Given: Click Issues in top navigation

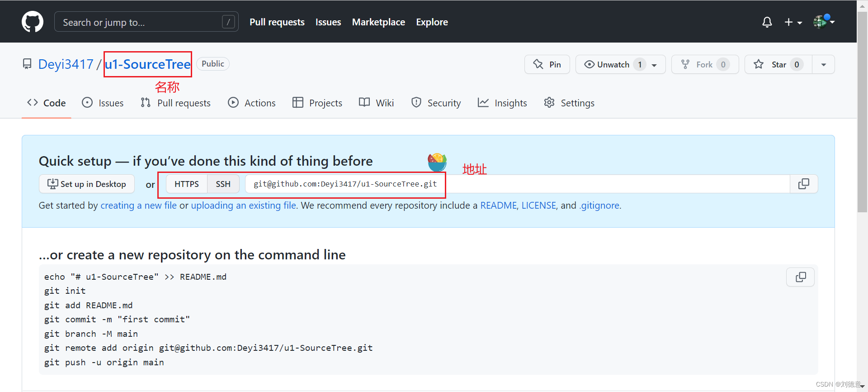Looking at the screenshot, I should coord(328,22).
